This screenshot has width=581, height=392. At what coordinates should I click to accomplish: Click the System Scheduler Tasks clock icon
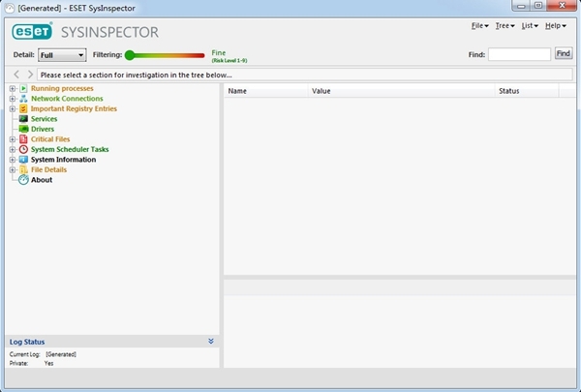[x=23, y=149]
